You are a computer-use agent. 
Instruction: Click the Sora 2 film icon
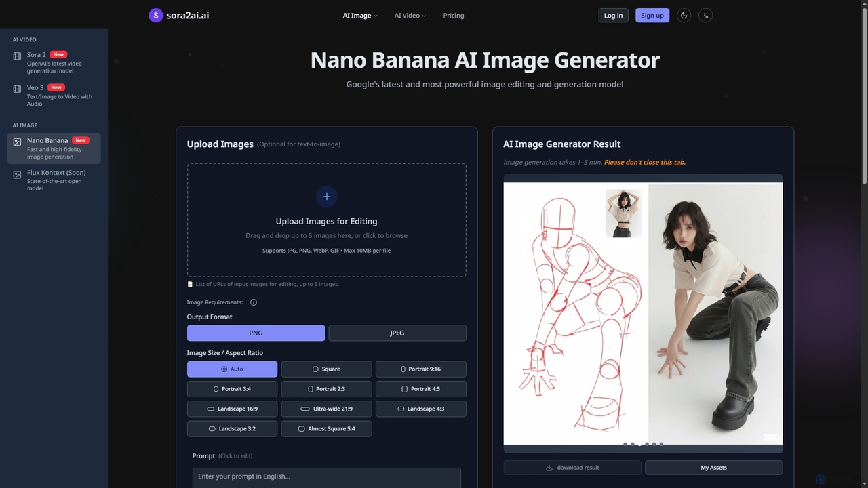tap(18, 56)
